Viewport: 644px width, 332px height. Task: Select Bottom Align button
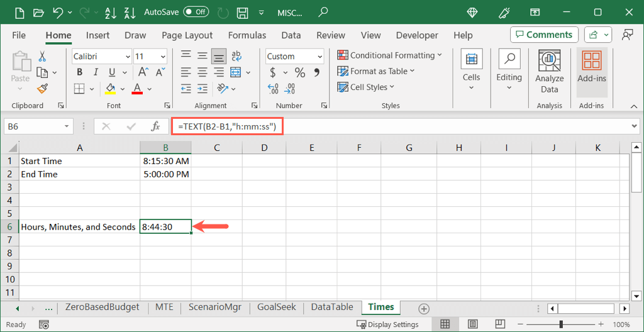click(219, 57)
